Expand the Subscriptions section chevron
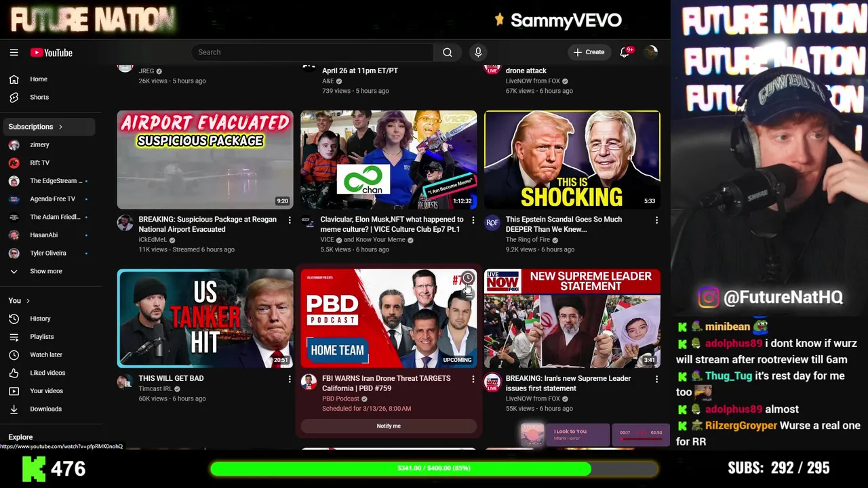 [60, 127]
